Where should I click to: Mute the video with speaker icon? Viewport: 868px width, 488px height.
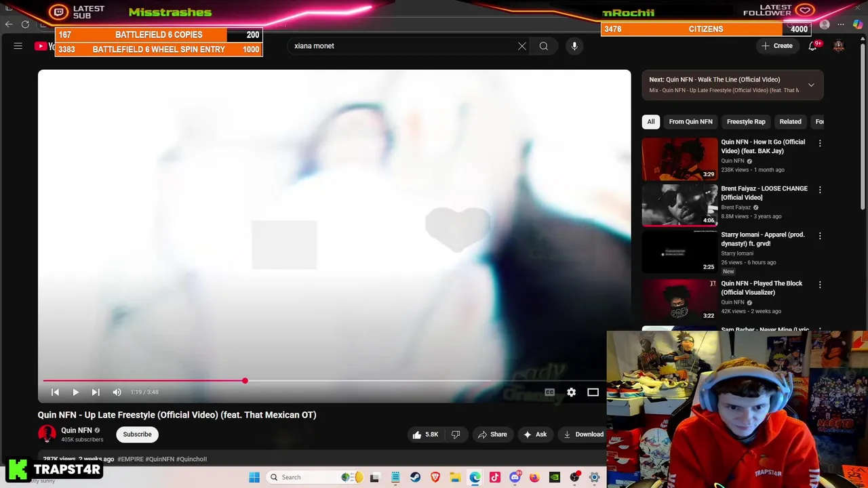117,392
